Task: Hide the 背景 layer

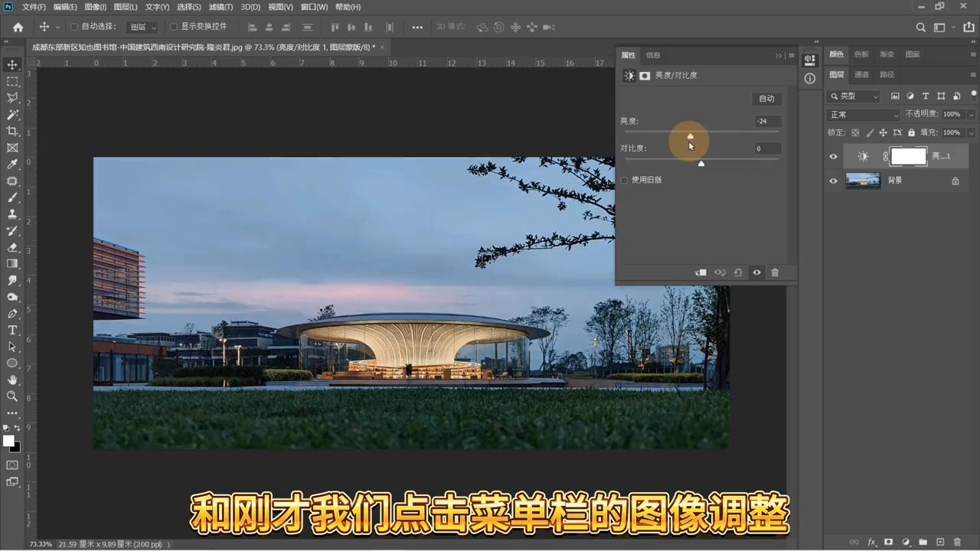Action: tap(833, 181)
